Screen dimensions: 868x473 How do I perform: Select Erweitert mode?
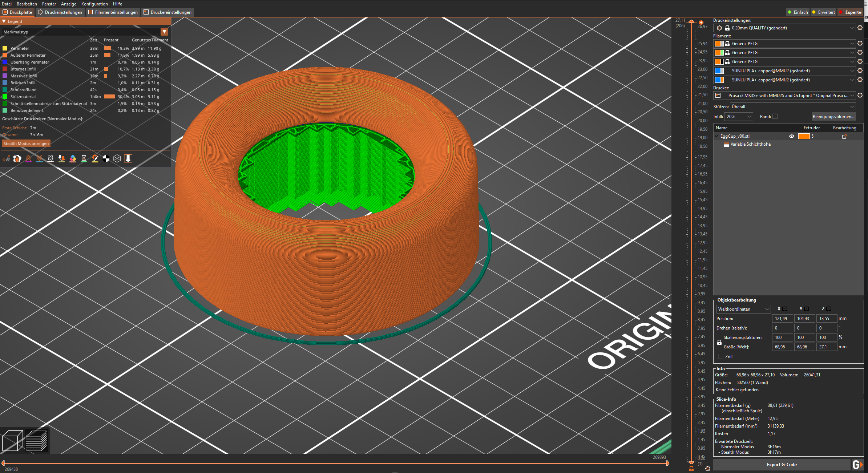pos(824,12)
